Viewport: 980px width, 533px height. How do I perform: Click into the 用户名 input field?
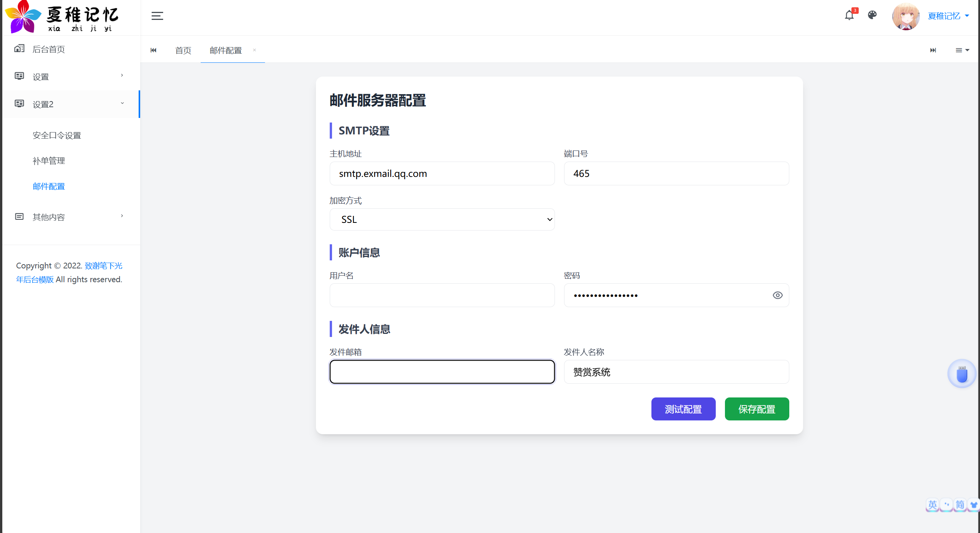[x=442, y=295]
